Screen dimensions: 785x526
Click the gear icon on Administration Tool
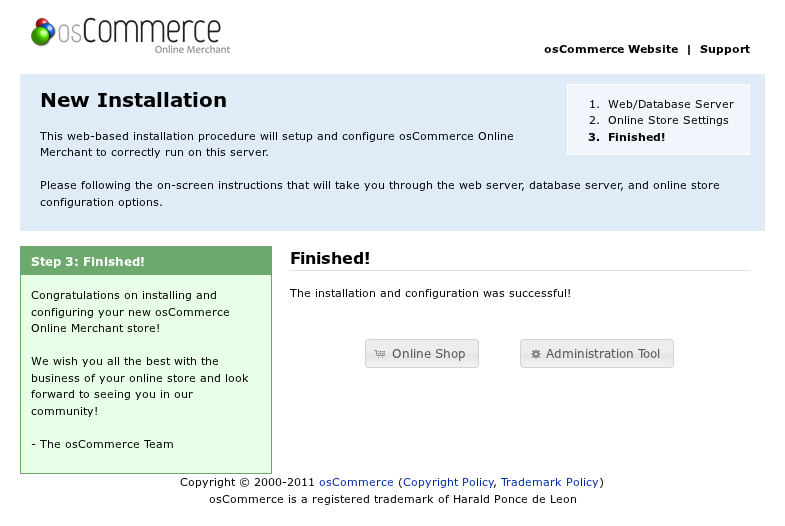tap(536, 354)
